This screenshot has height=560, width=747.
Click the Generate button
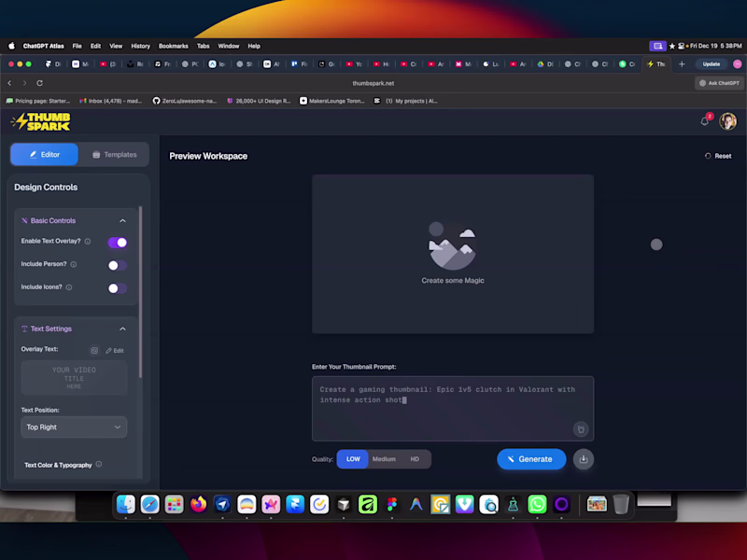531,459
